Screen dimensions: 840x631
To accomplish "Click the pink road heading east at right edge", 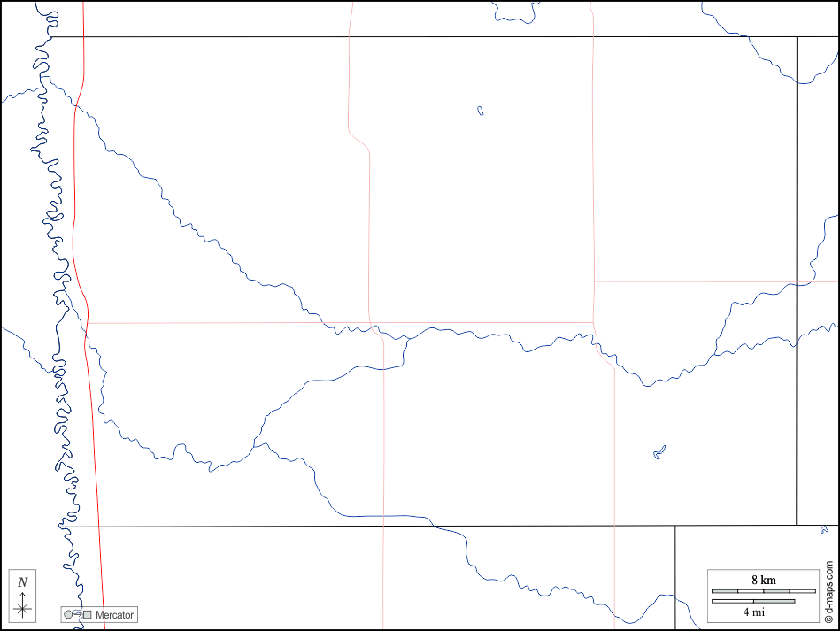I will click(708, 281).
